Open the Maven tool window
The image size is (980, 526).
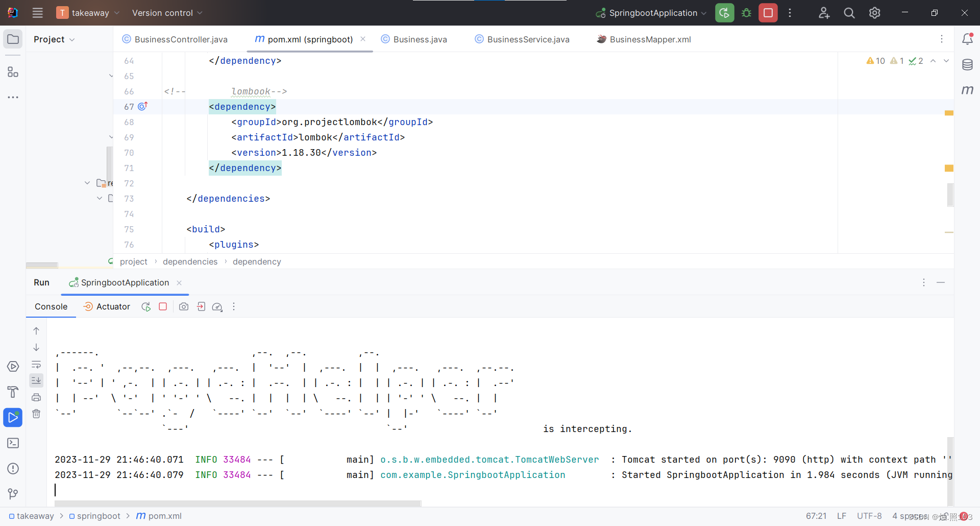967,90
